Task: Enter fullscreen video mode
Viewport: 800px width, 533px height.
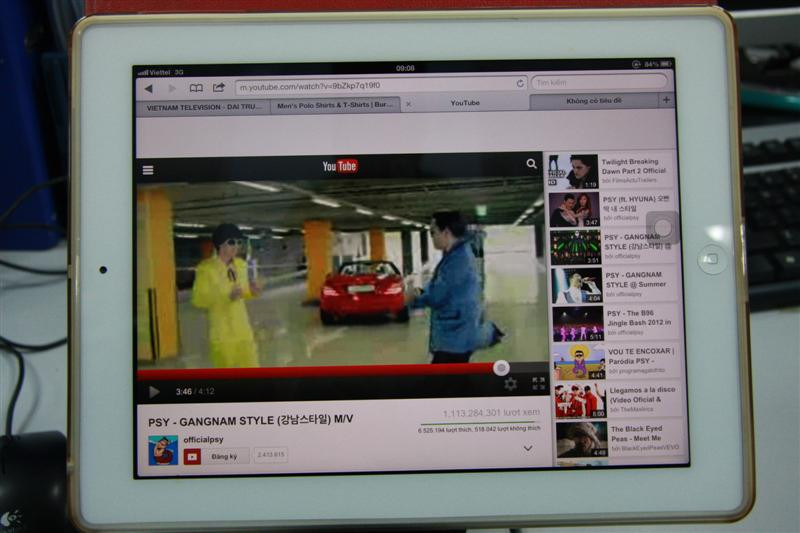Action: [538, 382]
